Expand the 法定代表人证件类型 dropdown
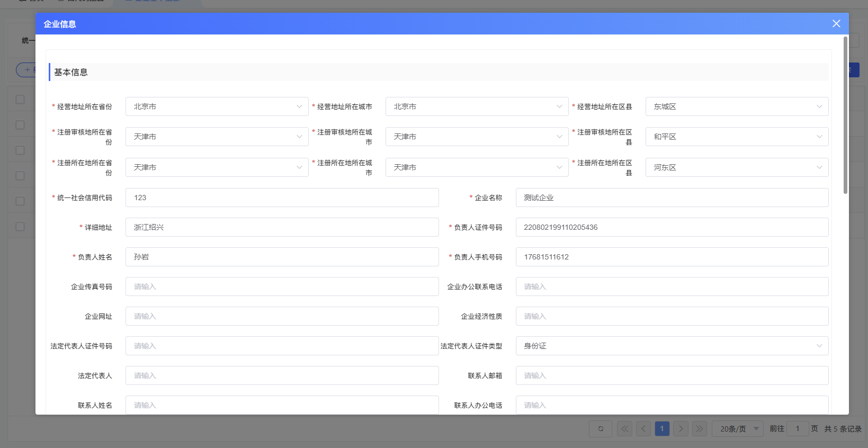The height and width of the screenshot is (448, 868). (672, 346)
